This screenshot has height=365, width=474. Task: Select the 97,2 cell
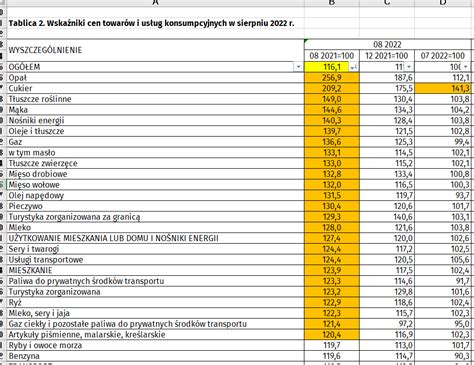tap(387, 324)
